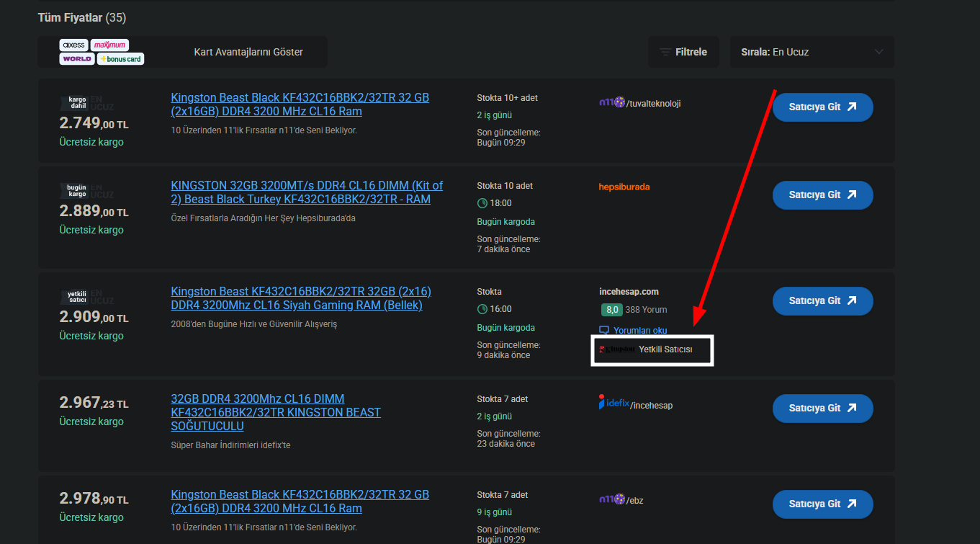Click the 8,0 rating badge

click(x=611, y=310)
